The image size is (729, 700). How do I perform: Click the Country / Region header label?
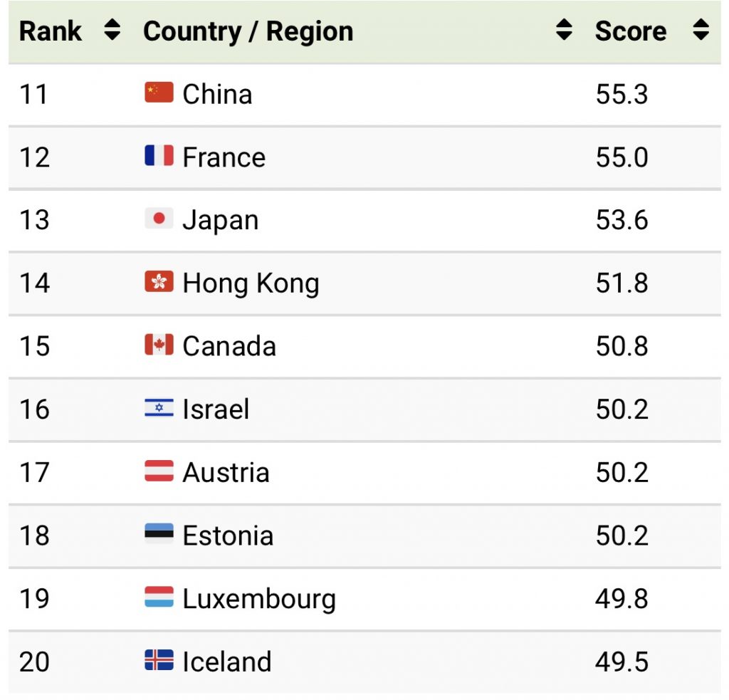coord(248,31)
